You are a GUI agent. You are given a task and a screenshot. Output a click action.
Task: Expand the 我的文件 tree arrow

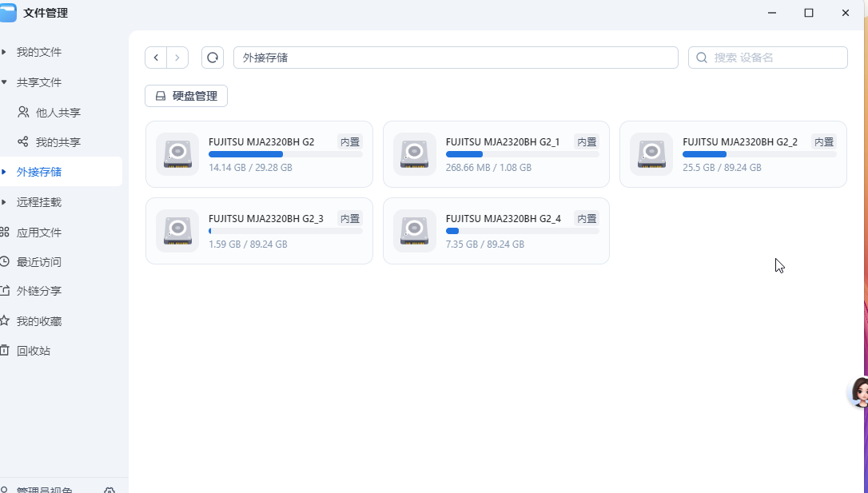[4, 52]
